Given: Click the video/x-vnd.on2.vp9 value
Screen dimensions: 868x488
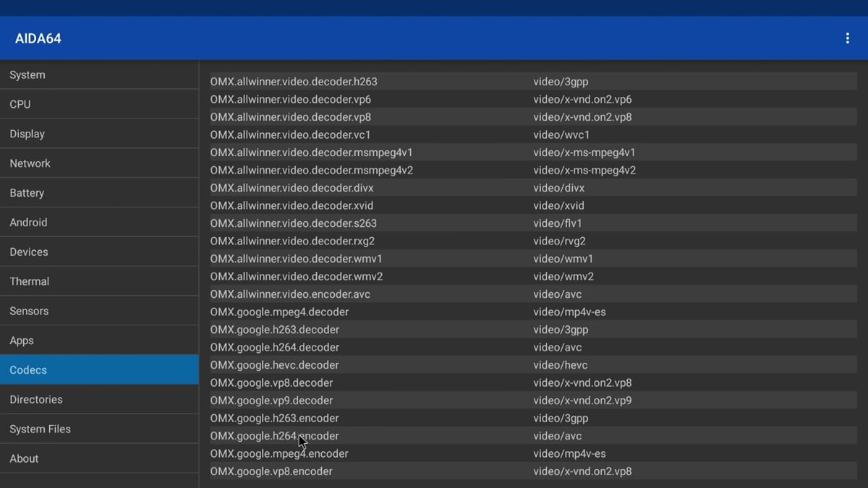Looking at the screenshot, I should tap(582, 401).
